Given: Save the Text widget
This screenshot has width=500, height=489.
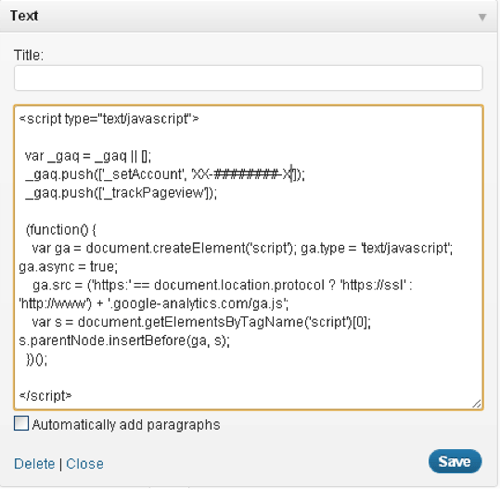Looking at the screenshot, I should click(x=455, y=461).
